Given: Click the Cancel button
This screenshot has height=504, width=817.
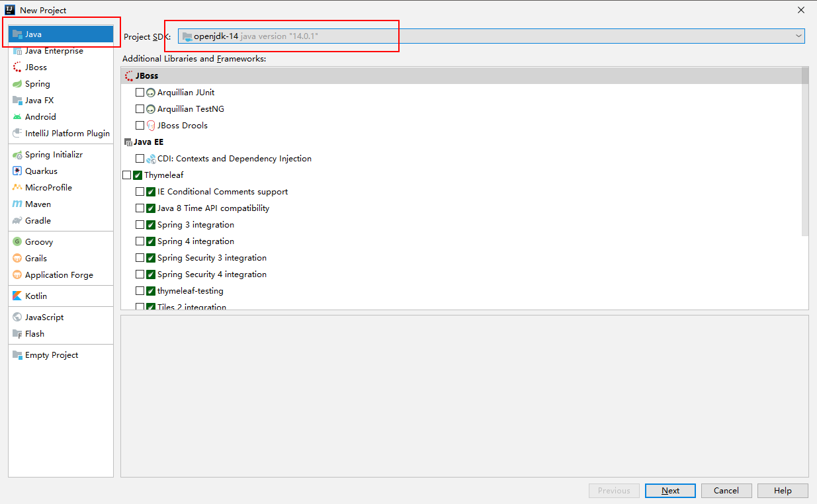Looking at the screenshot, I should (726, 491).
